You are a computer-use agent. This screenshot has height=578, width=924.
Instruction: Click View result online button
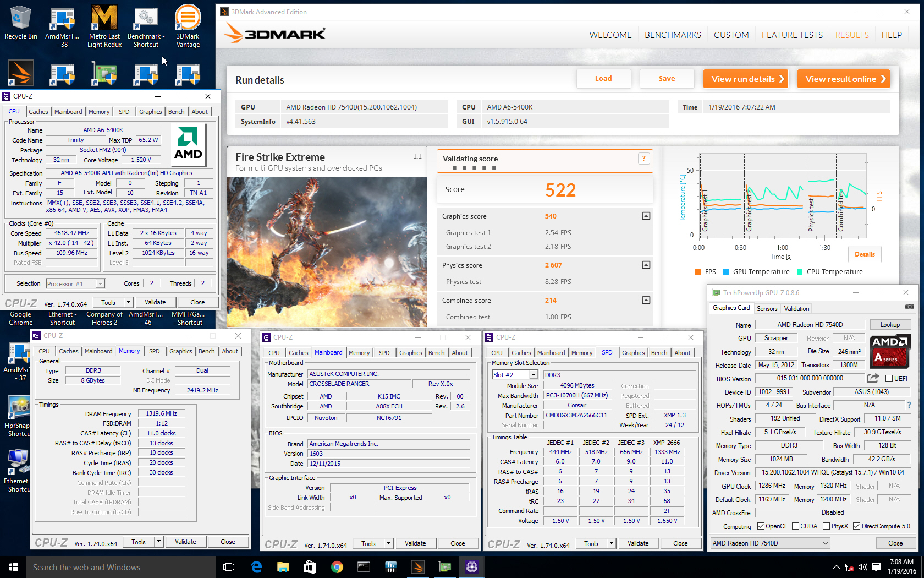(x=844, y=79)
